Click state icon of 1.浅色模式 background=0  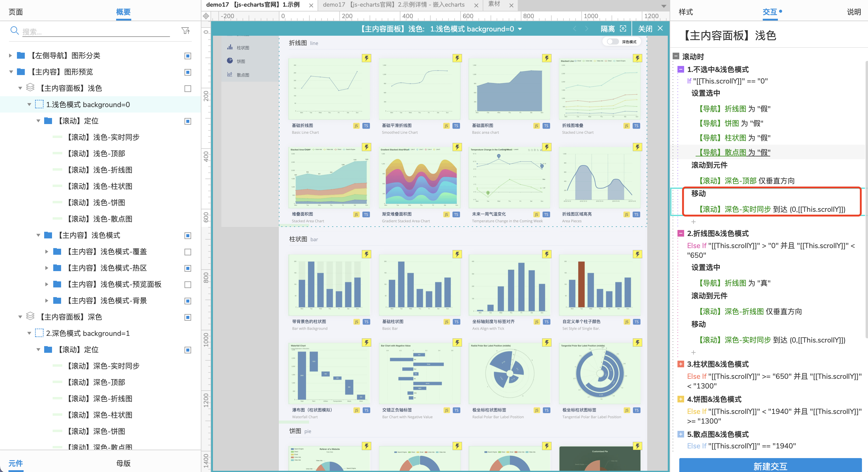coord(39,104)
